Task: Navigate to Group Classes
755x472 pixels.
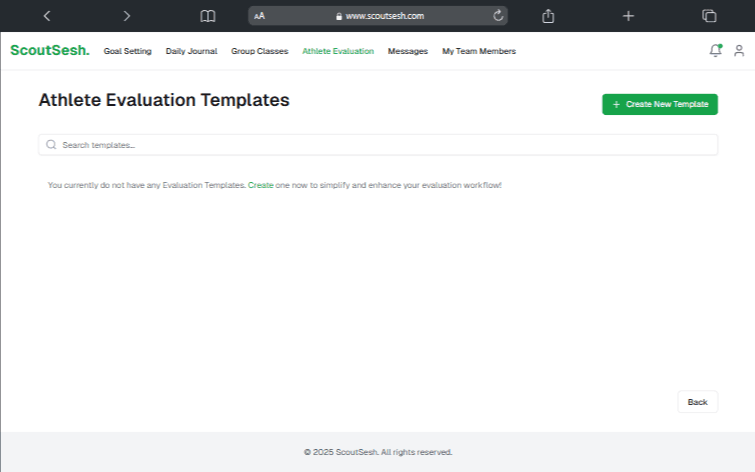Action: [x=259, y=51]
